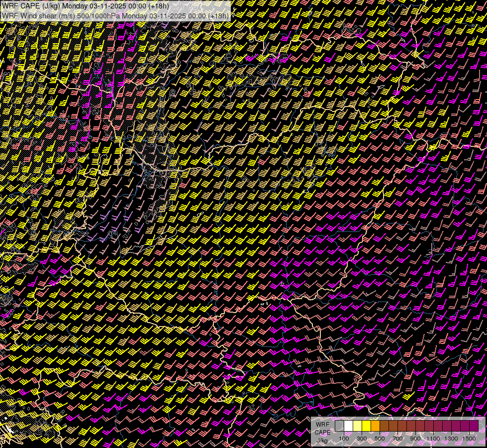This screenshot has height=448, width=487.
Task: Click the 1500 tick label in the legend
Action: point(469,439)
